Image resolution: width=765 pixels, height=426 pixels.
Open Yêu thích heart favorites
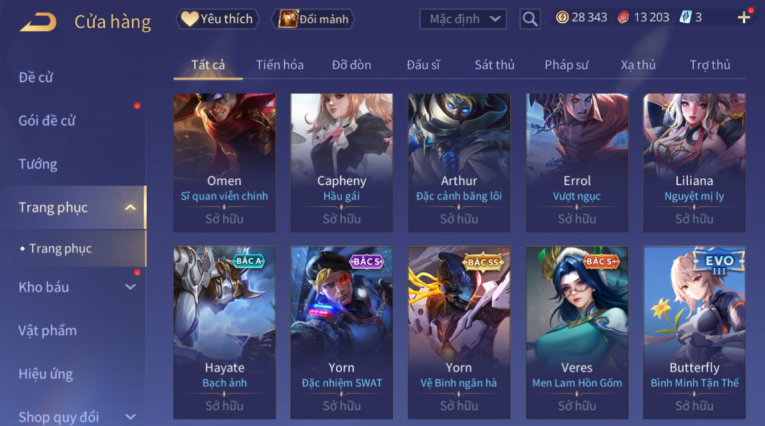pyautogui.click(x=217, y=19)
